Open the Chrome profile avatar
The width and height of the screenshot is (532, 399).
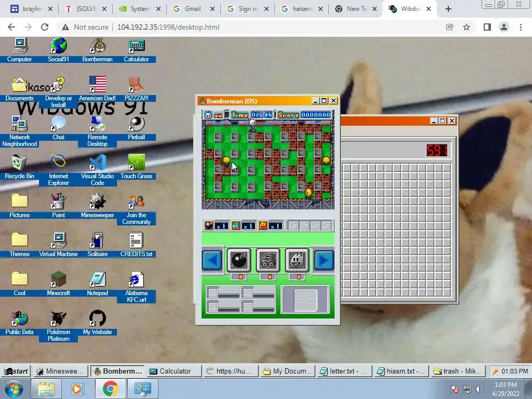pyautogui.click(x=504, y=27)
